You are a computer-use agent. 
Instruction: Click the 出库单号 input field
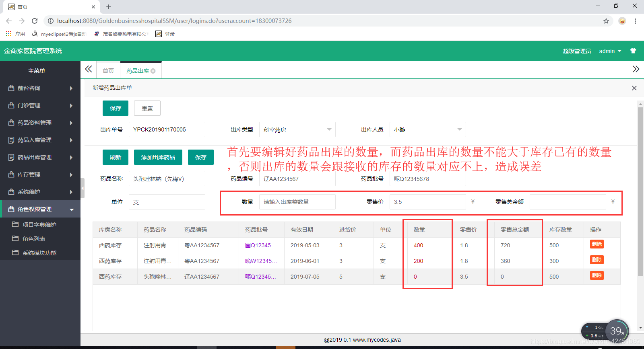click(167, 129)
